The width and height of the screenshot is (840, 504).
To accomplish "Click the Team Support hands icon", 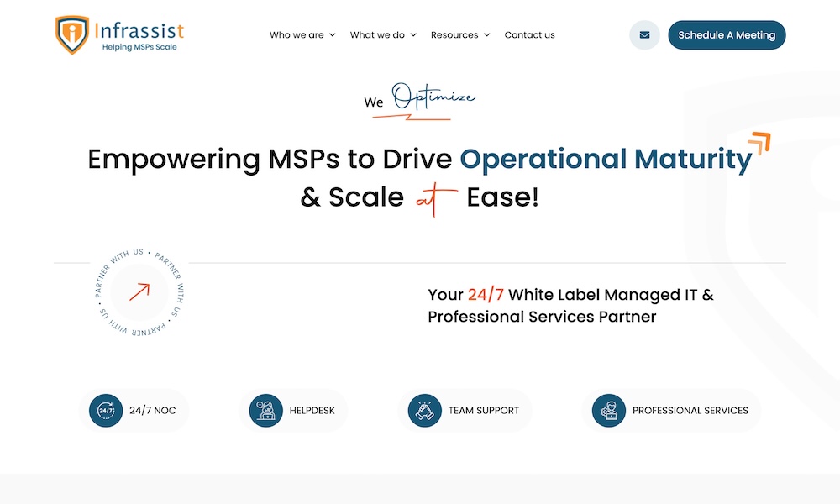I will pyautogui.click(x=424, y=411).
